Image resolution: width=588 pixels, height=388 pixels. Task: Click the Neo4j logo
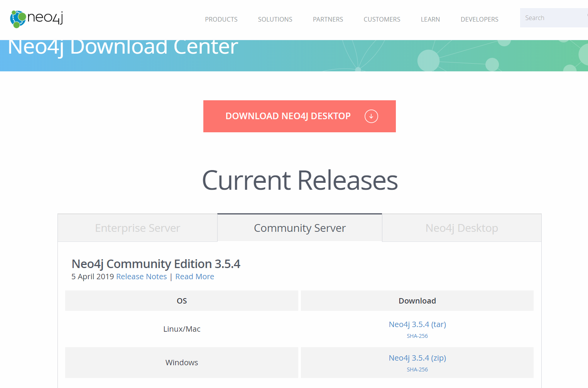pos(36,18)
